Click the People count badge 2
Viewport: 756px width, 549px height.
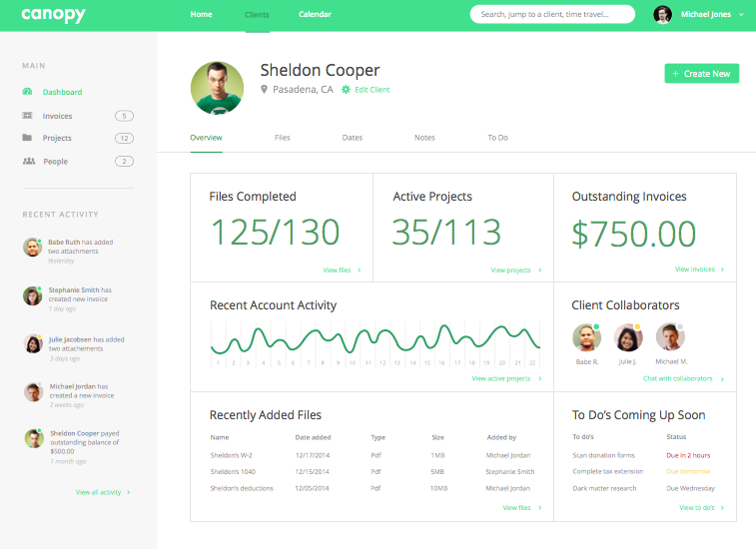click(x=124, y=162)
